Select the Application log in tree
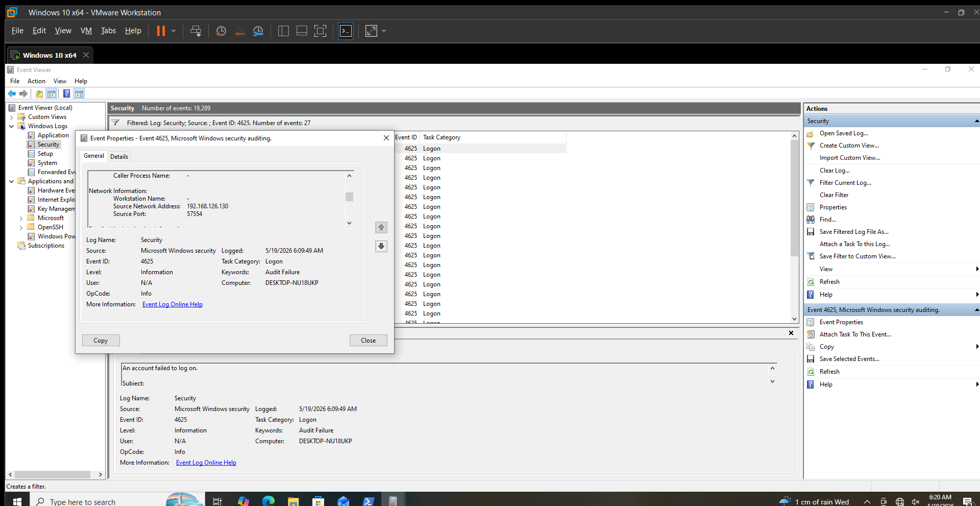The image size is (980, 506). pos(53,135)
